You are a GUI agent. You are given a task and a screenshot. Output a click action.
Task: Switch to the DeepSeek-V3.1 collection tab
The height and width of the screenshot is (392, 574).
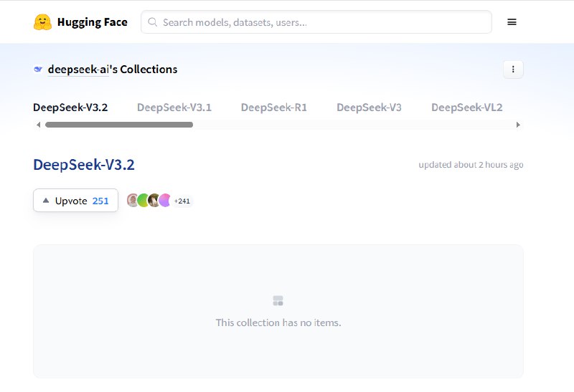(x=174, y=107)
